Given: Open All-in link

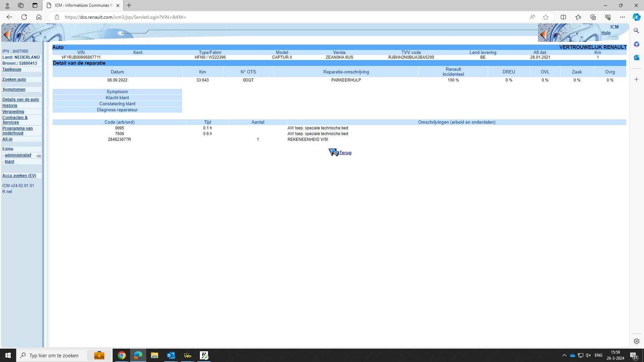Looking at the screenshot, I should 7,139.
